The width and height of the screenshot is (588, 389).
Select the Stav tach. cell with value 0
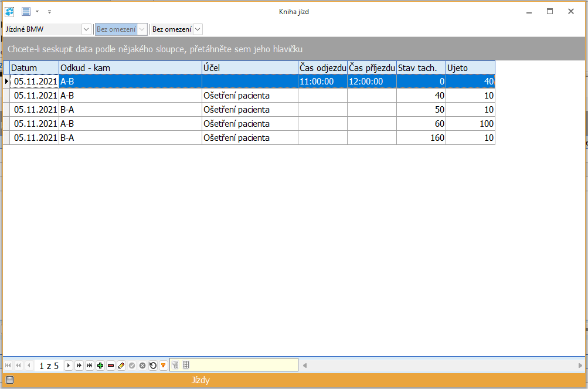tap(421, 82)
